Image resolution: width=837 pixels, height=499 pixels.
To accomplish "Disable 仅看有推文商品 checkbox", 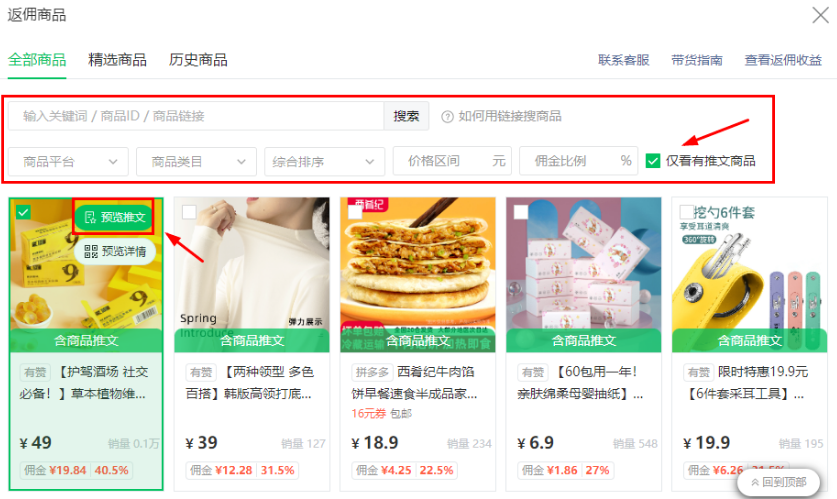I will (653, 161).
